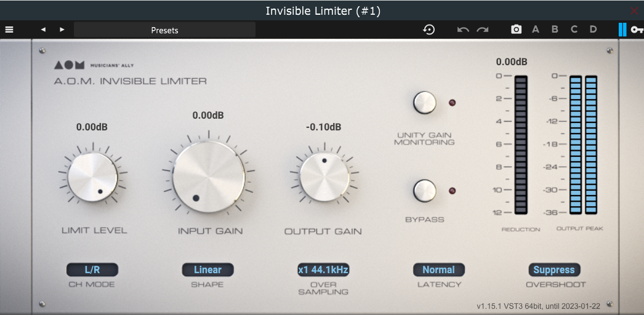Click the blue pause/bypass bars icon
644x315 pixels.
(622, 30)
